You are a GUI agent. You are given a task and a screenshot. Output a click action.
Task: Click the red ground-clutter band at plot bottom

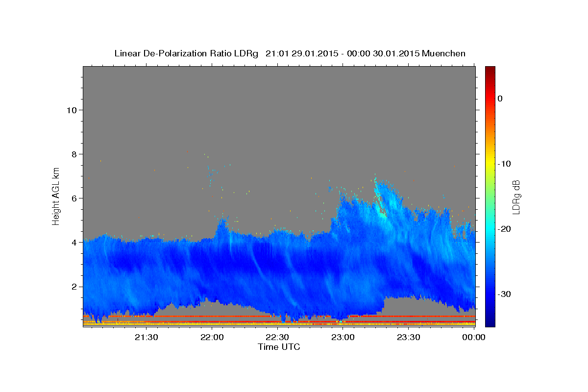279,317
